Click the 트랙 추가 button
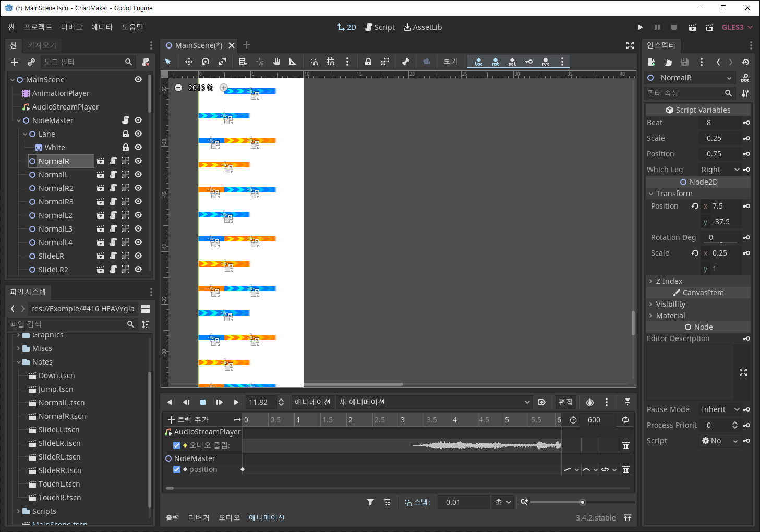 pyautogui.click(x=188, y=420)
